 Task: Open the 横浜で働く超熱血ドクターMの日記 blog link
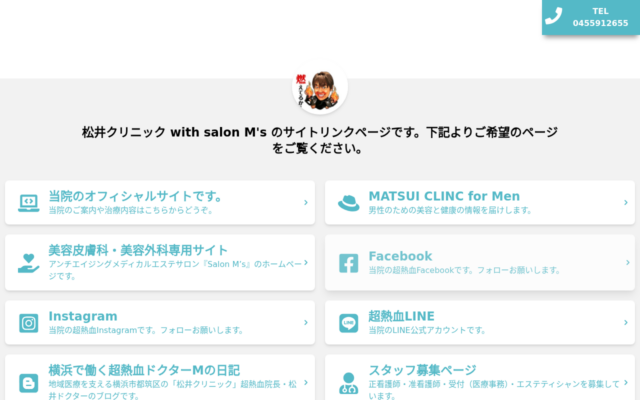coord(160,380)
